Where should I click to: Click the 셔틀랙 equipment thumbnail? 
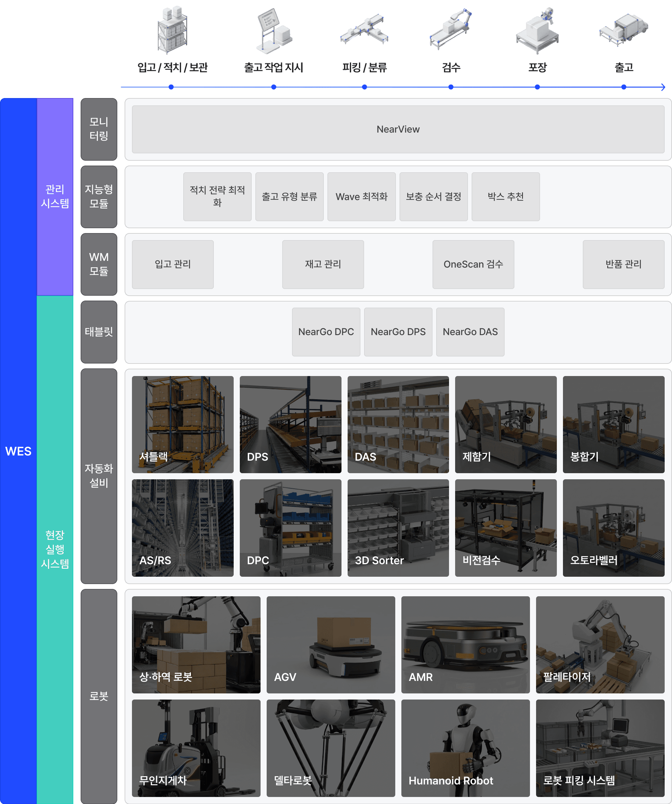pyautogui.click(x=182, y=424)
